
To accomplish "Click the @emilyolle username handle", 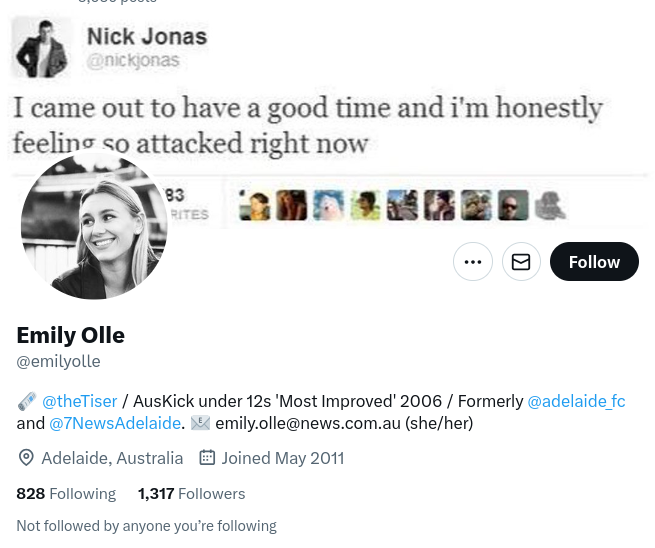I will pyautogui.click(x=58, y=361).
